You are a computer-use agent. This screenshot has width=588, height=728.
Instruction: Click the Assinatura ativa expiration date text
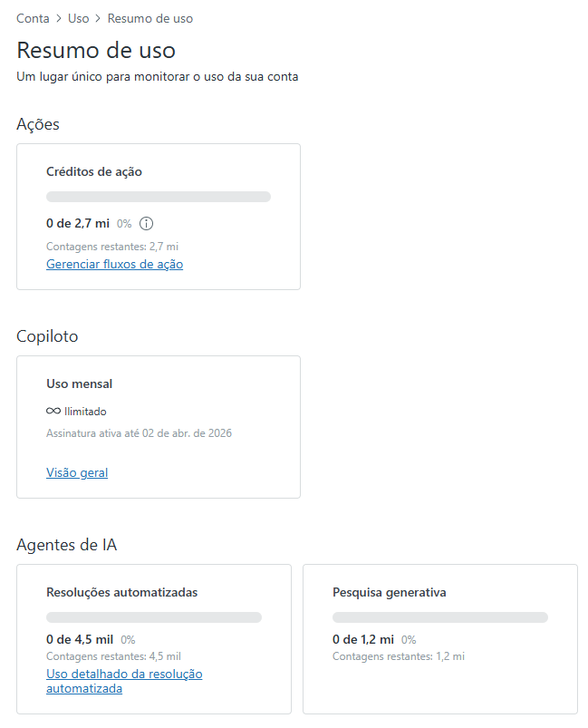139,433
